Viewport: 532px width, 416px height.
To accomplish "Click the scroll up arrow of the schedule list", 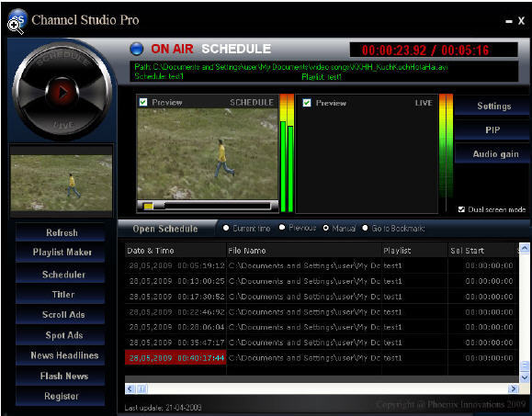I will [525, 249].
